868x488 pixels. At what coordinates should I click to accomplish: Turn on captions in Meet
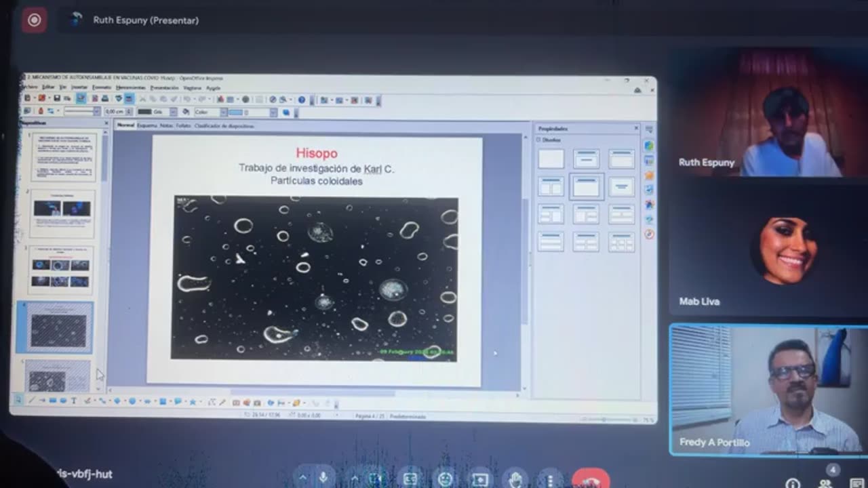click(410, 479)
